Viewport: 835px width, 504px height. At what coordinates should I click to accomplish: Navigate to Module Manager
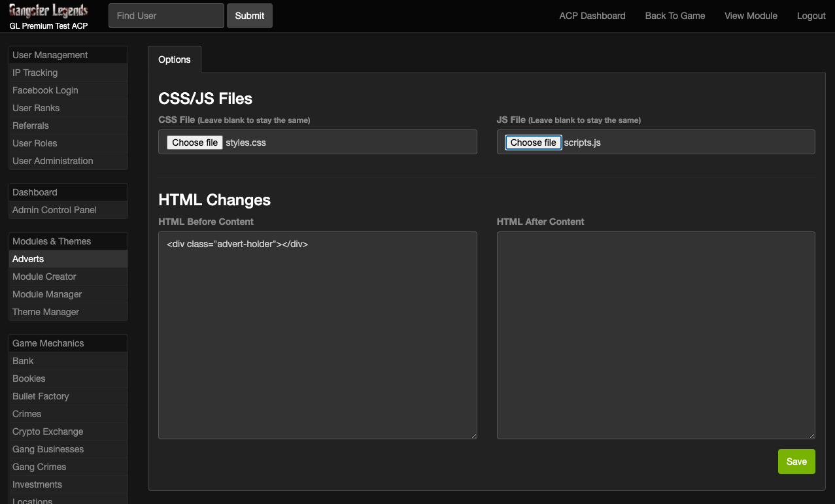(47, 294)
